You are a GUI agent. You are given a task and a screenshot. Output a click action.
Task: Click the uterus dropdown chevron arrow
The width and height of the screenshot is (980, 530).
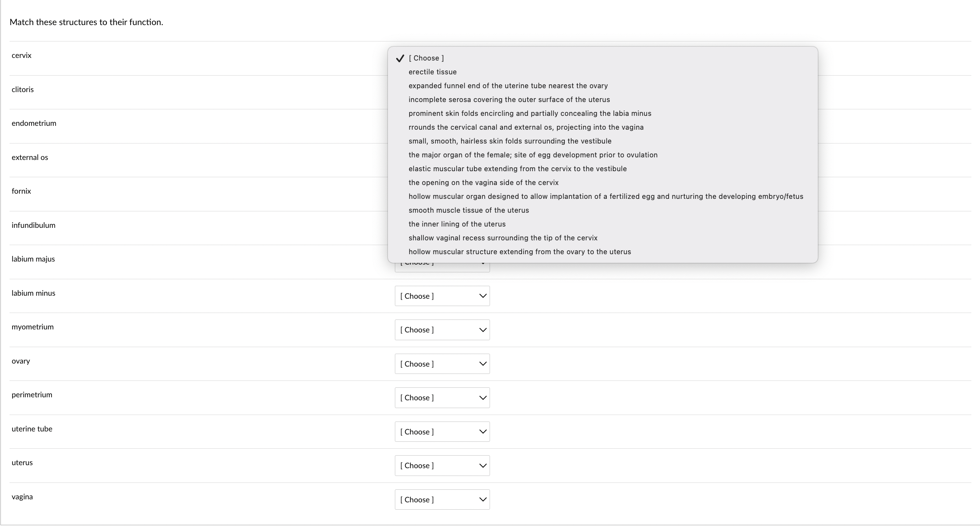(483, 466)
